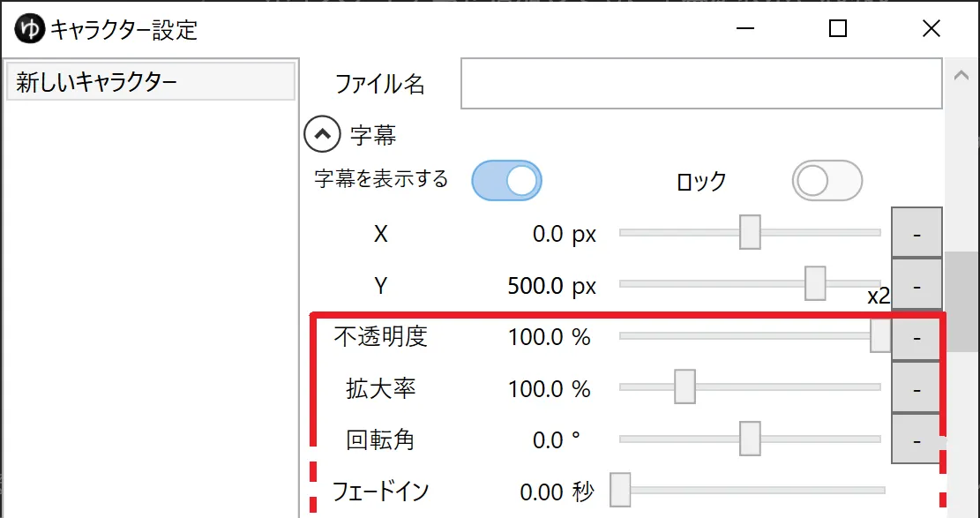980x518 pixels.
Task: Click the 拡大率 slider thumb
Action: point(685,387)
